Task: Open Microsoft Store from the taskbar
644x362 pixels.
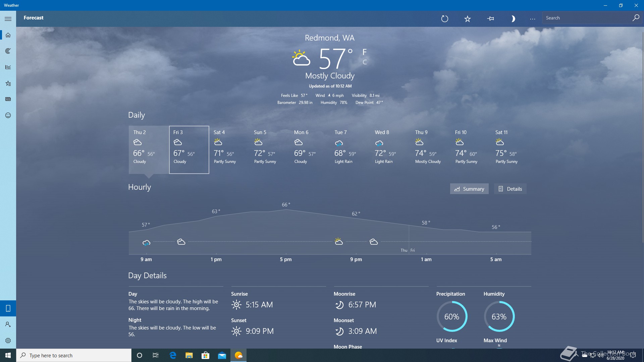Action: (205, 355)
